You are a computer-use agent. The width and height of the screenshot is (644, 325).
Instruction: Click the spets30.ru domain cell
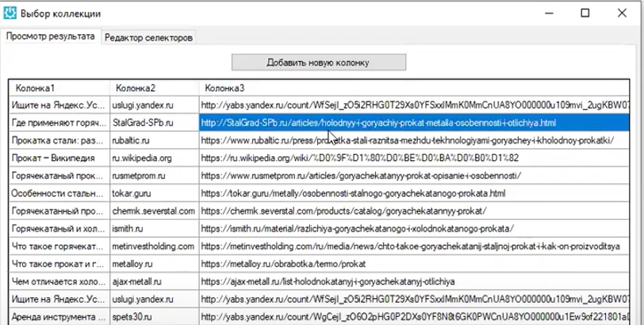[x=155, y=317]
